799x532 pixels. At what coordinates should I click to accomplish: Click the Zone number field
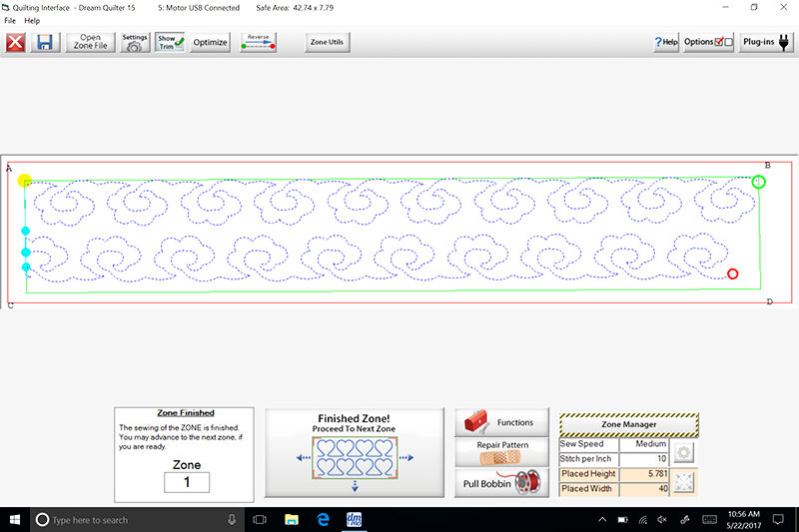click(x=187, y=482)
